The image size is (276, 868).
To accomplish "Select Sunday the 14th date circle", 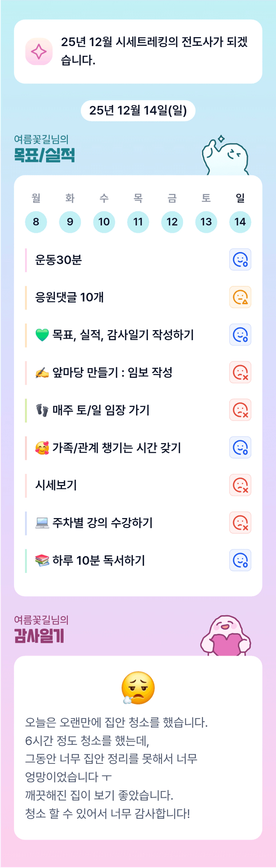I will [240, 222].
